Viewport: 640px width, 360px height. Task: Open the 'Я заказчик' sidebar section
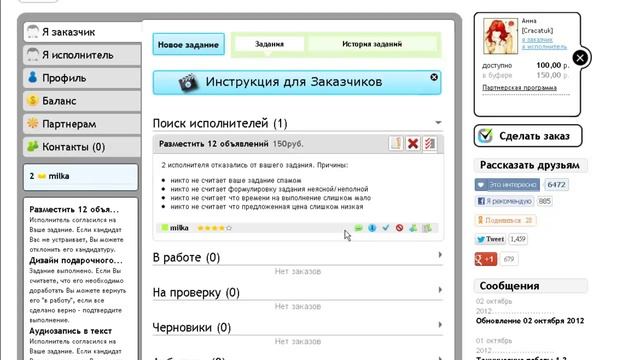click(82, 32)
